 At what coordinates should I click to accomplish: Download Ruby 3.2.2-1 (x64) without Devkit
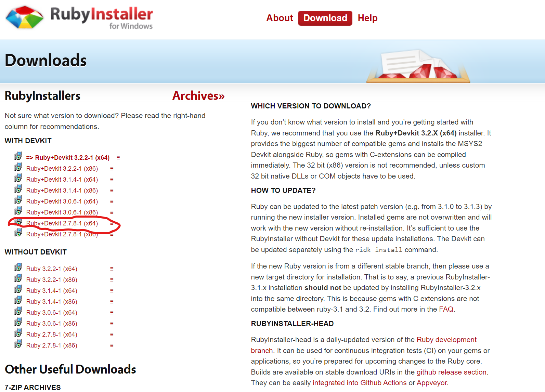[52, 269]
